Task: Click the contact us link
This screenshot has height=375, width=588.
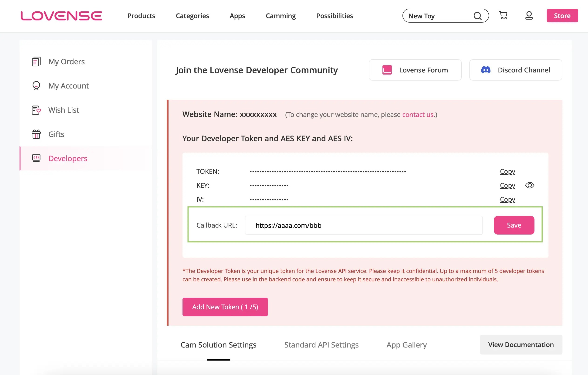Action: tap(418, 115)
